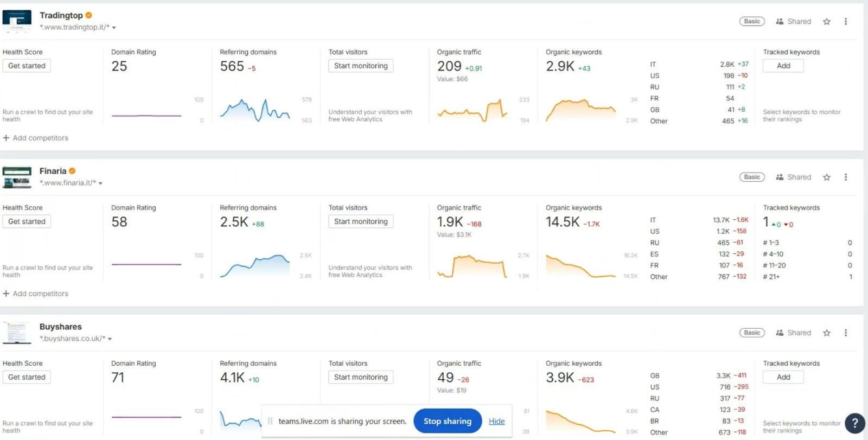Image resolution: width=868 pixels, height=440 pixels.
Task: Click the Basic plan badge for Tradingtop
Action: coord(752,22)
